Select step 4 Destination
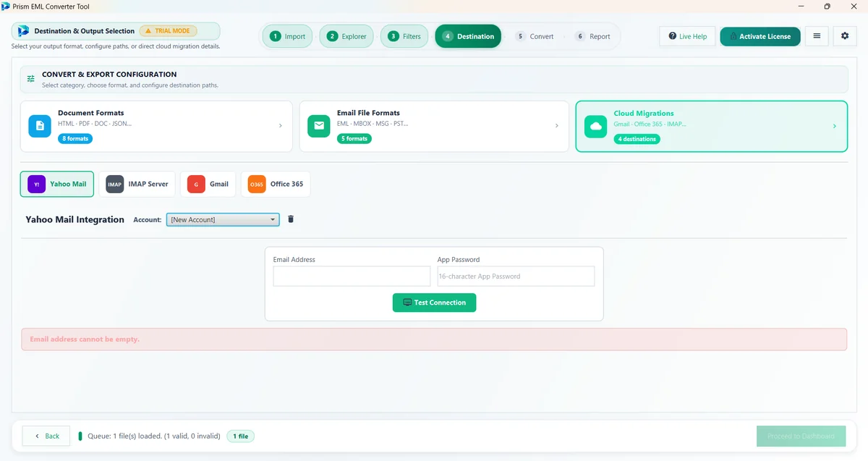 468,36
